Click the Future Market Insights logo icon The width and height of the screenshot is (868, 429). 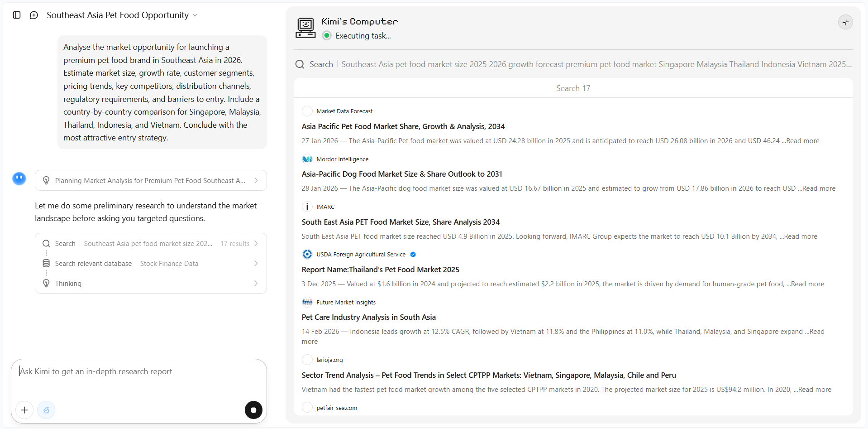307,302
